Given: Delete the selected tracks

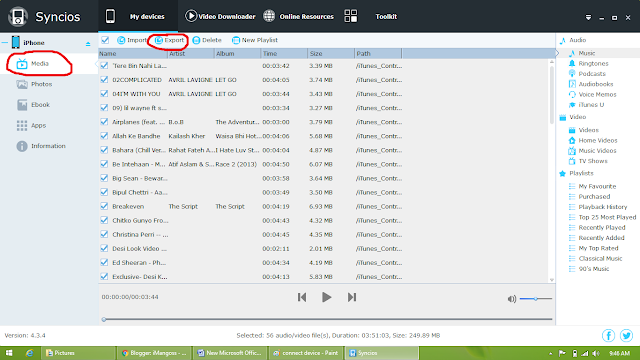Looking at the screenshot, I should [x=207, y=40].
